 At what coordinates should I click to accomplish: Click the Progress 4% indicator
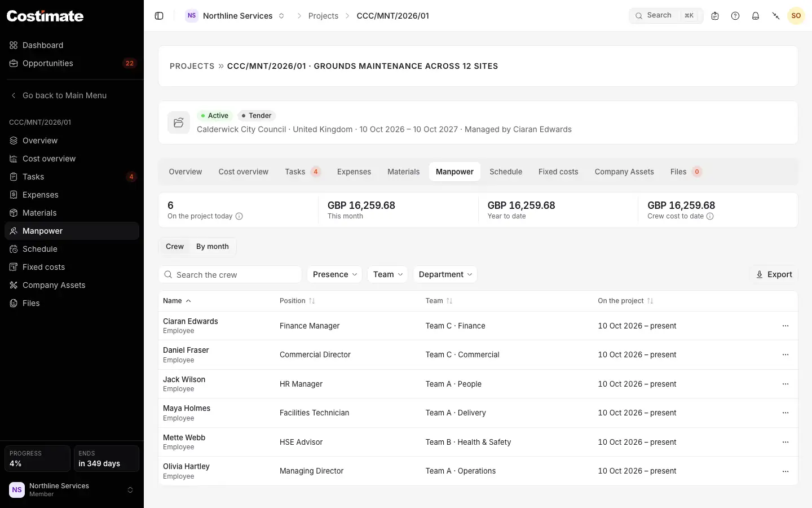37,458
